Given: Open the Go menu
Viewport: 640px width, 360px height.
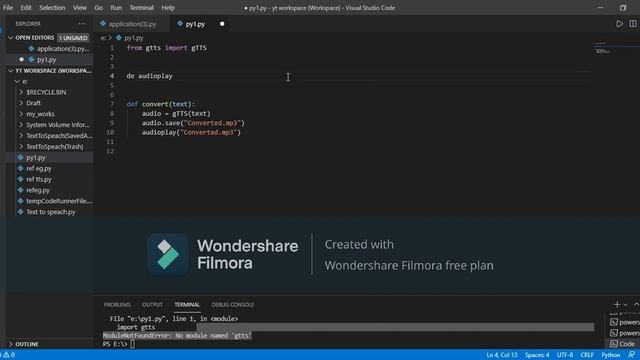Looking at the screenshot, I should click(x=98, y=7).
